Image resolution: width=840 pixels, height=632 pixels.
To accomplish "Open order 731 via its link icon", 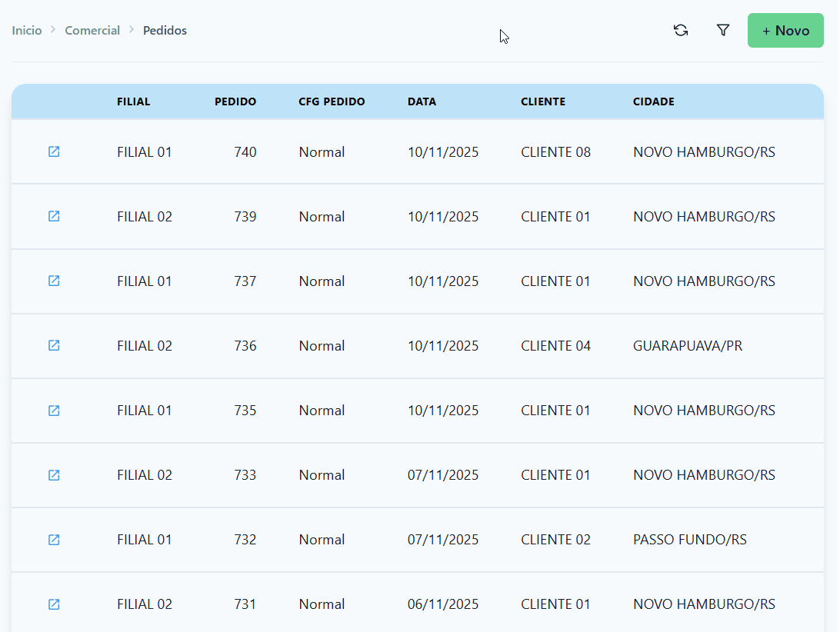I will [54, 604].
